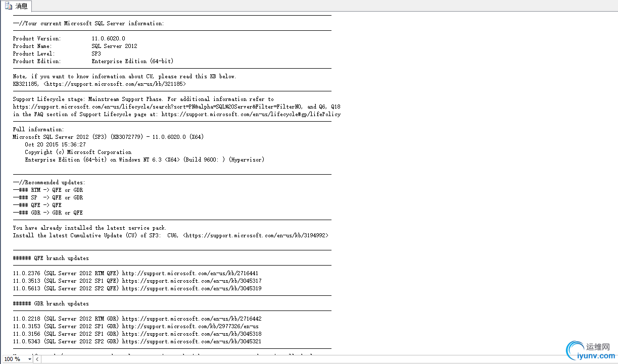Select the Product Name value SQL Server 2012

[114, 46]
